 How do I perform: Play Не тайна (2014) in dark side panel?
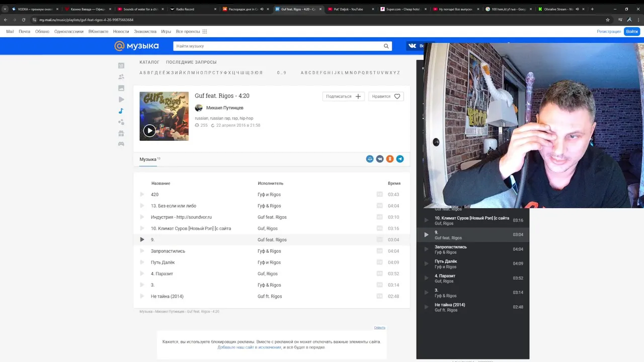click(x=426, y=307)
